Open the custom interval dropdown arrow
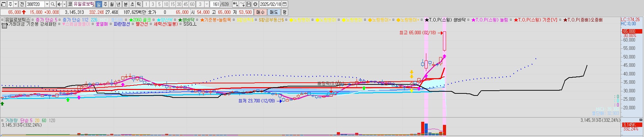The width and height of the screenshot is (644, 137). pyautogui.click(x=207, y=4)
